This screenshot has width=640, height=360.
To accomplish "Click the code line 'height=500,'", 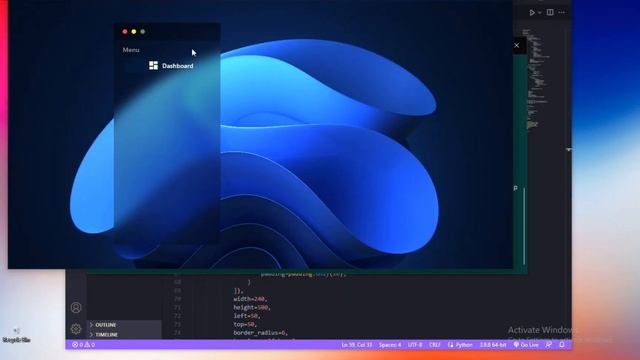I will tap(252, 307).
